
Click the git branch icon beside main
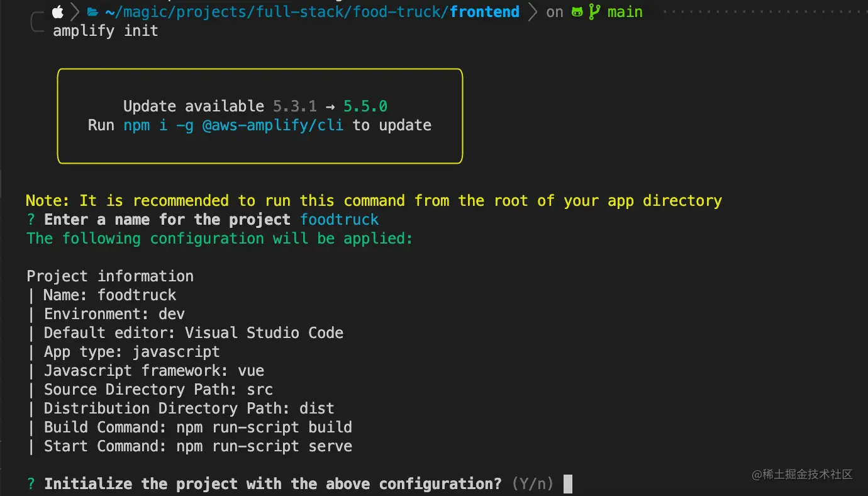click(594, 11)
